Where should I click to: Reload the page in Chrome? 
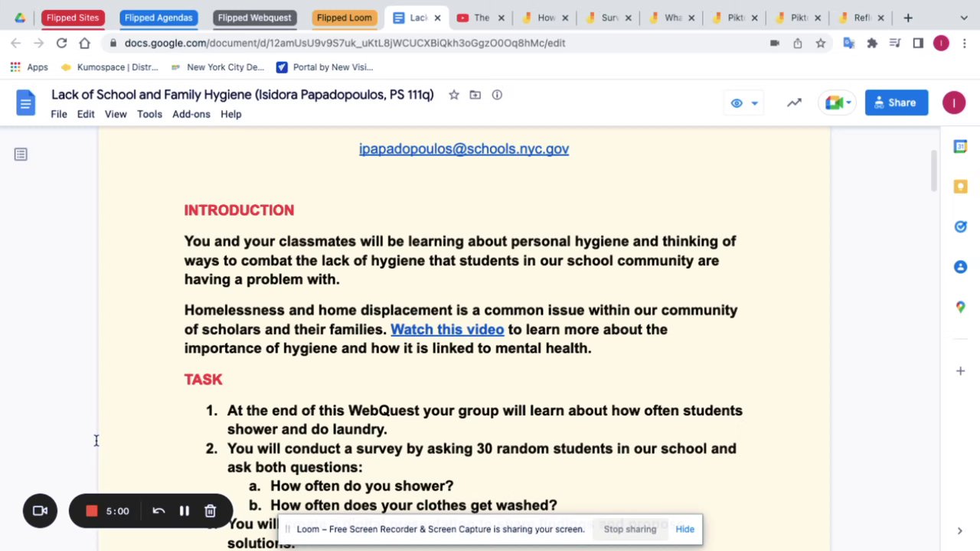(61, 44)
